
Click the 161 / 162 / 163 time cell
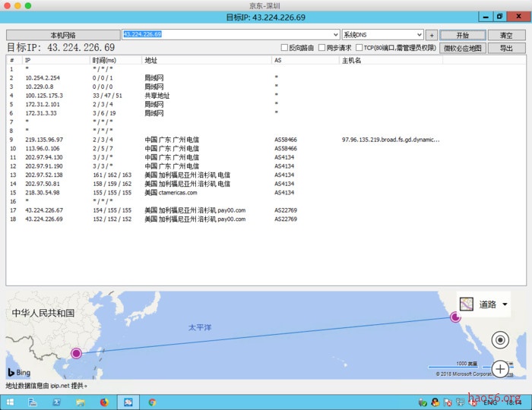point(112,175)
